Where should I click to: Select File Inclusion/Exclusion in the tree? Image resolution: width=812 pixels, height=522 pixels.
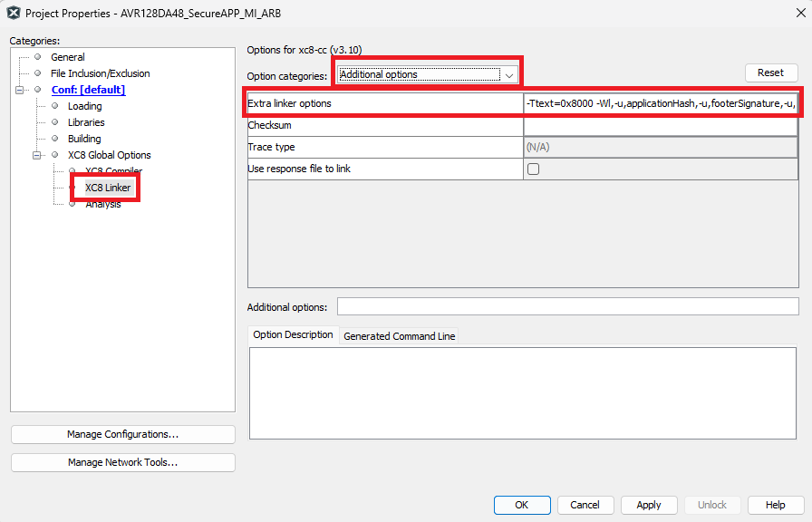pos(100,73)
